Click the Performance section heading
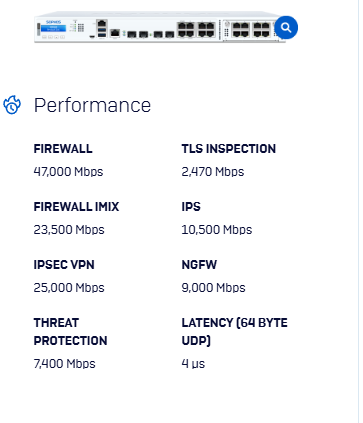Screen dimensions: 363x423 pyautogui.click(x=92, y=105)
